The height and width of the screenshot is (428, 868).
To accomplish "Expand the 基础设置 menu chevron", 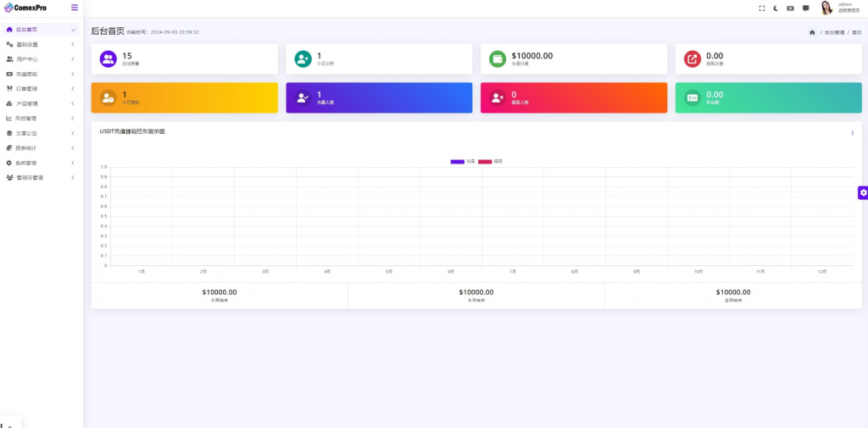I will point(73,44).
